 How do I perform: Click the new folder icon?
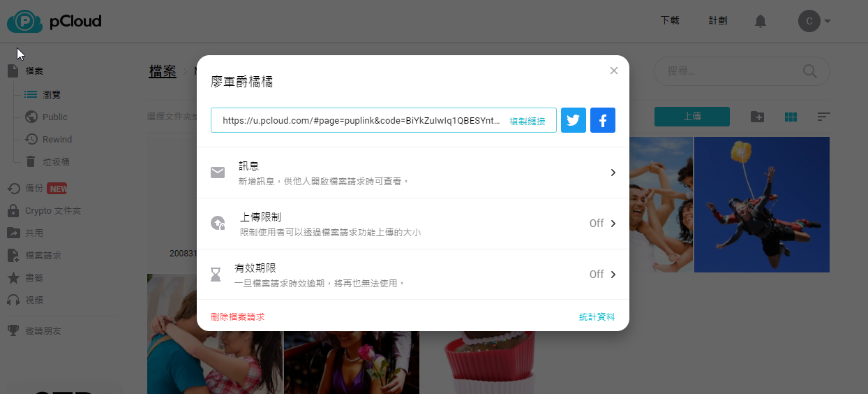757,117
